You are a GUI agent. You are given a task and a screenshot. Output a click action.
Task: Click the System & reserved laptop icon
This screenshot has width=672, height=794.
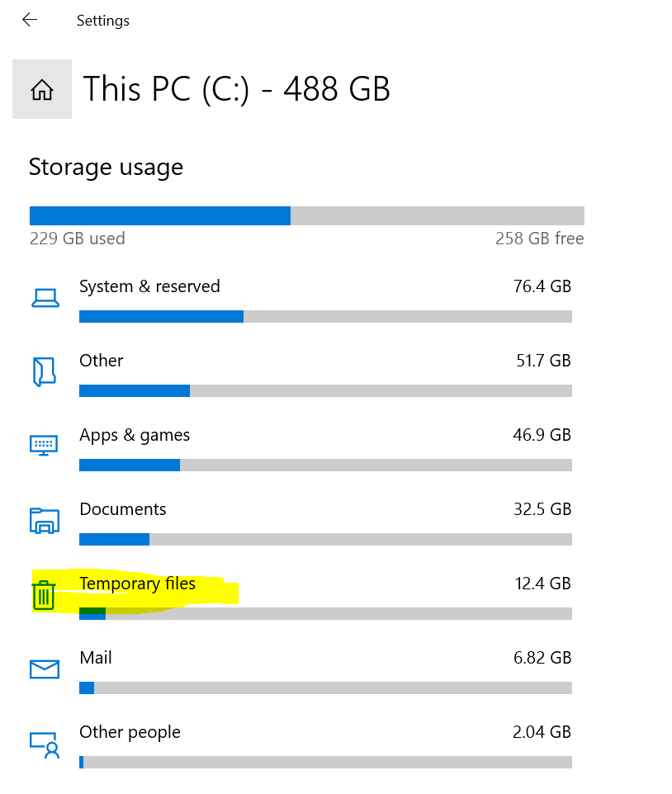pyautogui.click(x=45, y=298)
